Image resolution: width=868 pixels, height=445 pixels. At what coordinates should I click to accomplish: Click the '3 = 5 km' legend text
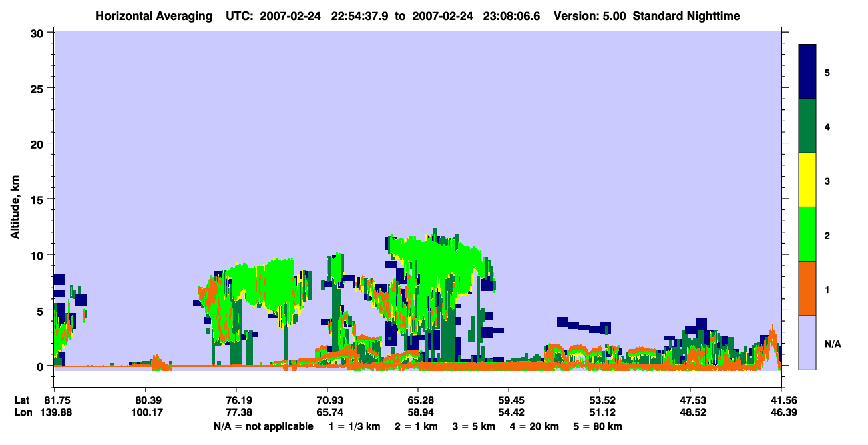click(x=475, y=426)
